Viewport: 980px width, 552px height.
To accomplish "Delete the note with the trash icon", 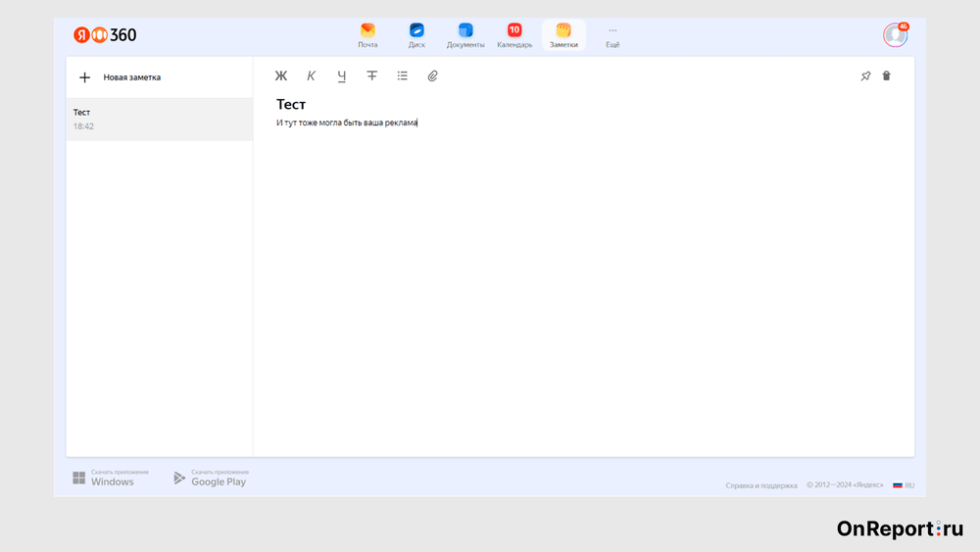I will pyautogui.click(x=886, y=76).
